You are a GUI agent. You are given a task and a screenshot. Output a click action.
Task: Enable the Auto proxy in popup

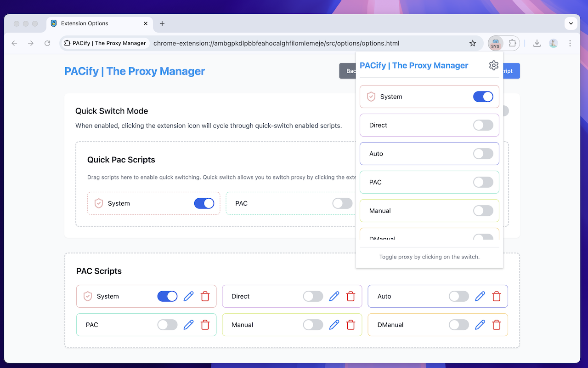(x=483, y=154)
